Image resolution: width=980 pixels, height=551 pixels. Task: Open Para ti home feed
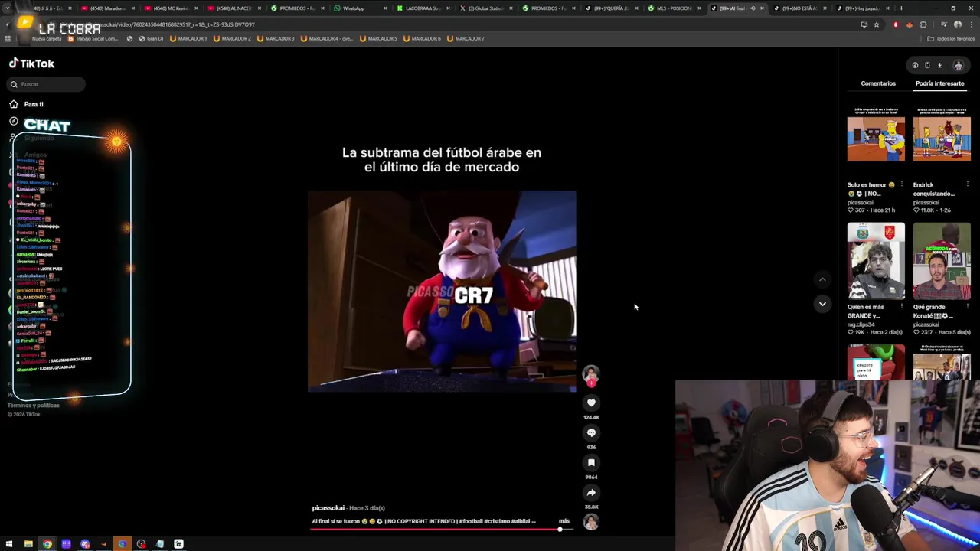(x=27, y=104)
